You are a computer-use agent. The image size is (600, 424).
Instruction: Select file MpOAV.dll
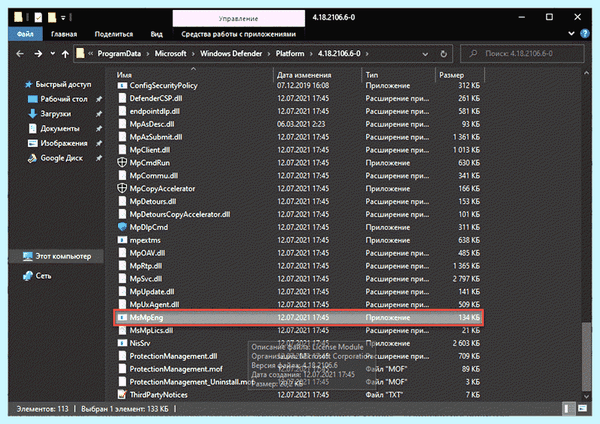coord(147,253)
